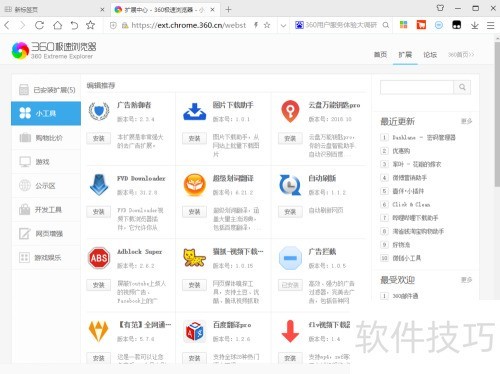This screenshot has width=500, height=374.
Task: Open the 已安装扩展(5) sidebar item
Action: coord(46,90)
